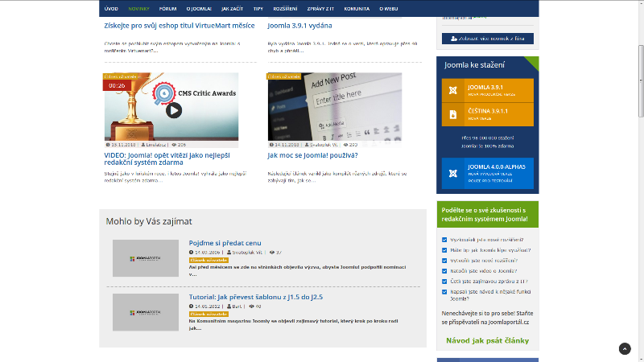Click the Joomla logo icon next to JOOMLA 4.0.0-ALPHA5

452,173
